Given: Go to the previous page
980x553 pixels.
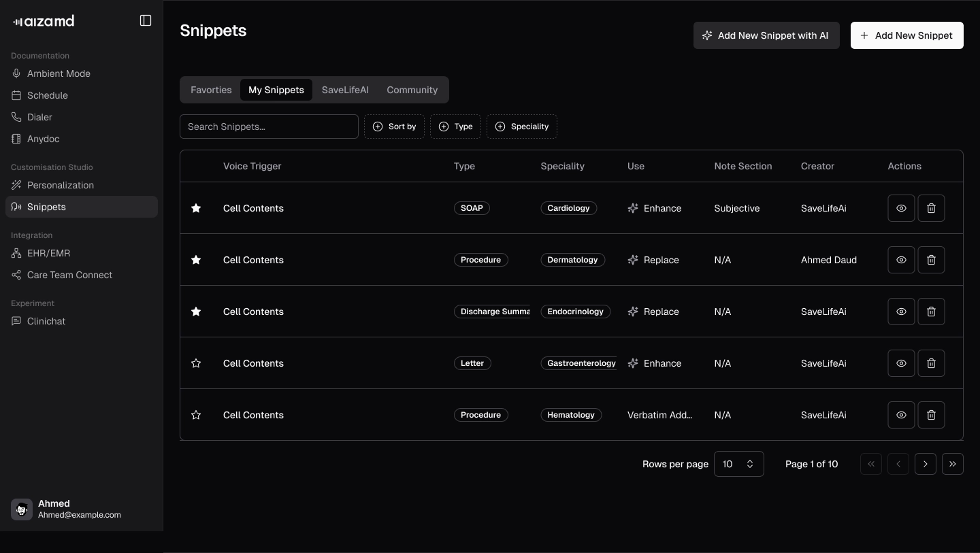Looking at the screenshot, I should point(898,464).
